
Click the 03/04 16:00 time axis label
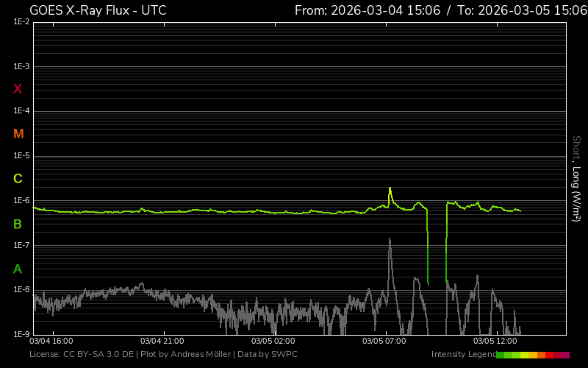[51, 342]
